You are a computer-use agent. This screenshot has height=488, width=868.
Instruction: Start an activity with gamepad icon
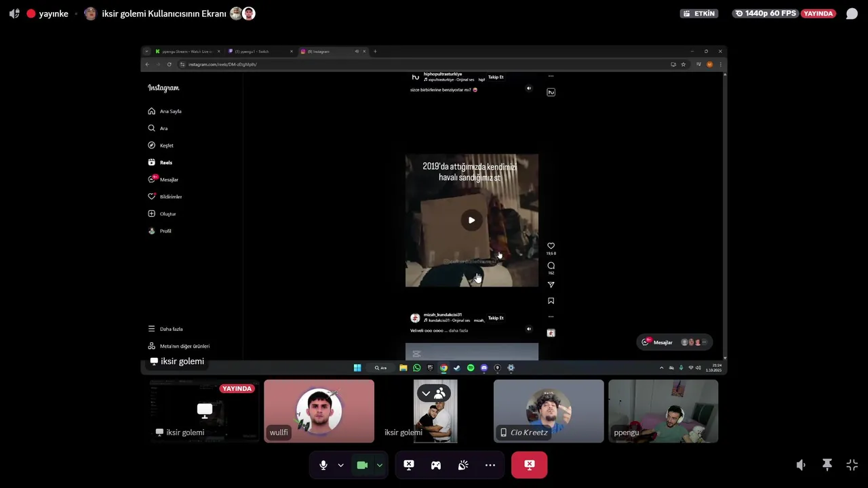coord(436,465)
